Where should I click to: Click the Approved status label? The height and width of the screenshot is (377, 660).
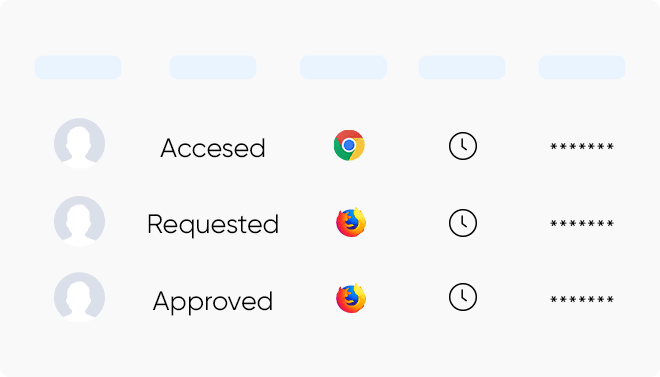(x=213, y=302)
